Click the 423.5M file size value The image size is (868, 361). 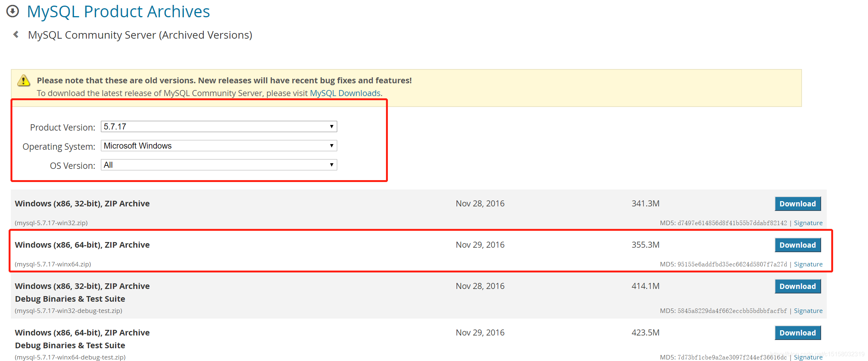[x=645, y=332]
